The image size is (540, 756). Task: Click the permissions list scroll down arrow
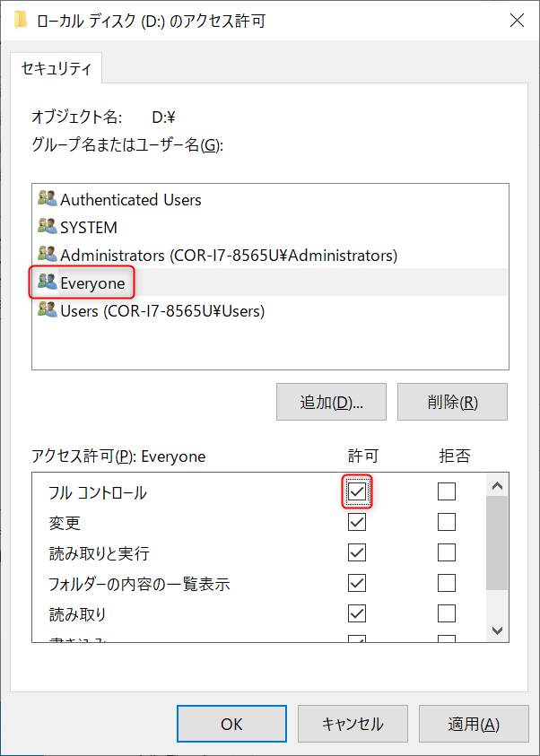[497, 630]
